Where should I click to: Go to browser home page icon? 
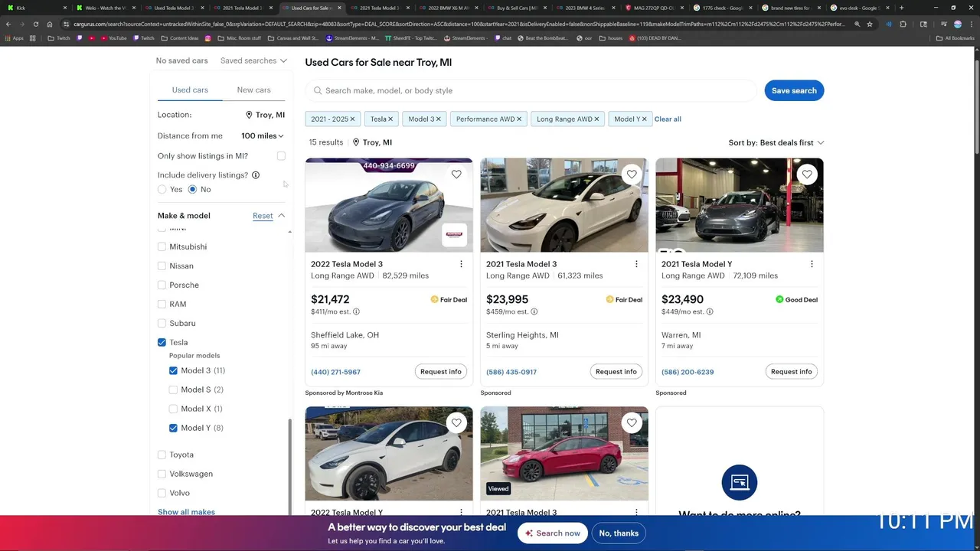tap(51, 24)
